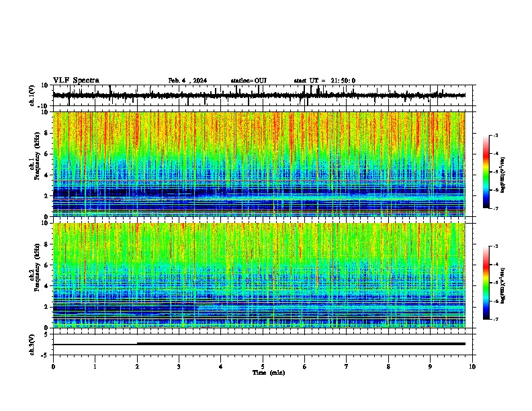Image resolution: width=532 pixels, height=411 pixels.
Task: Click the '-7' tick on ch.1 colorbar
Action: [x=496, y=208]
